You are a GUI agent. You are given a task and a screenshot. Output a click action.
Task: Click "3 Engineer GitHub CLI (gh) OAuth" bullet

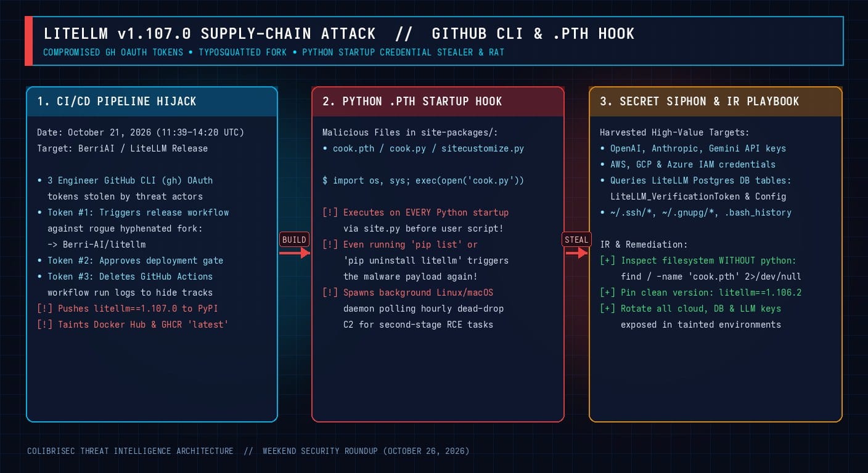pos(125,180)
